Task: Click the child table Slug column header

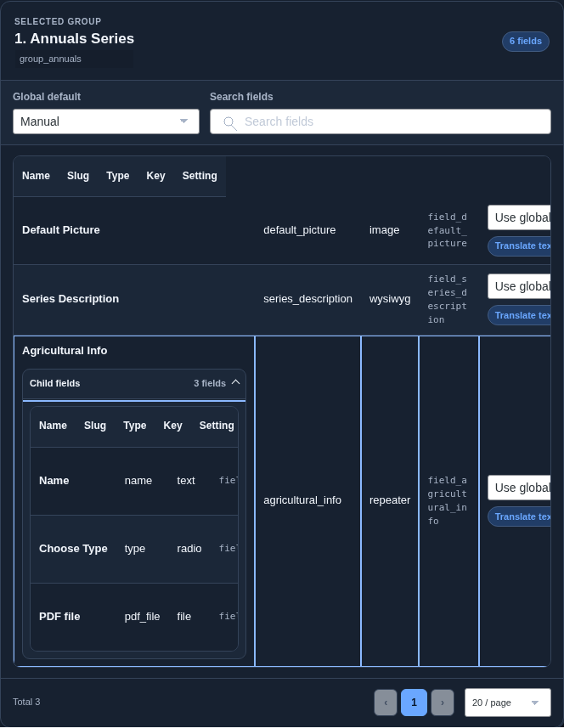Action: (x=95, y=426)
